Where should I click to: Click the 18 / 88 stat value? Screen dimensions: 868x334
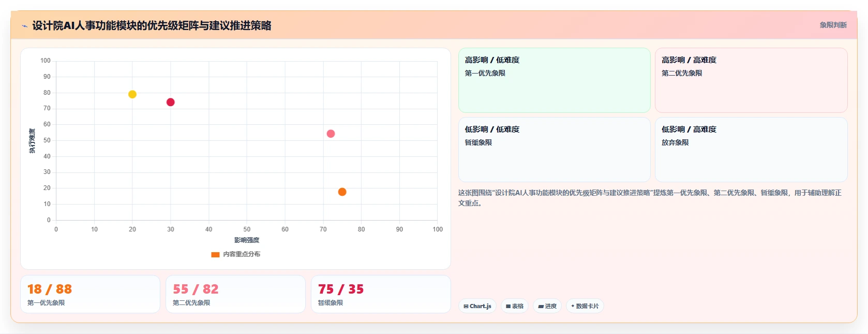(x=50, y=289)
